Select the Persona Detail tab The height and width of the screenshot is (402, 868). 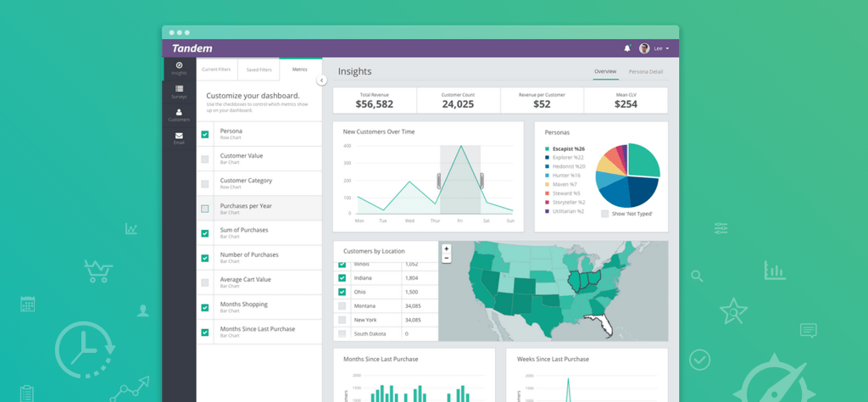[x=645, y=71]
